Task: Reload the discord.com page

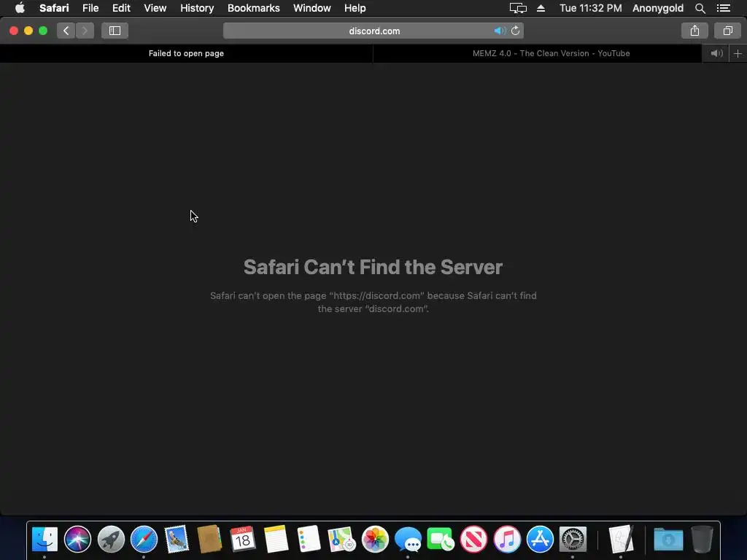Action: click(516, 31)
